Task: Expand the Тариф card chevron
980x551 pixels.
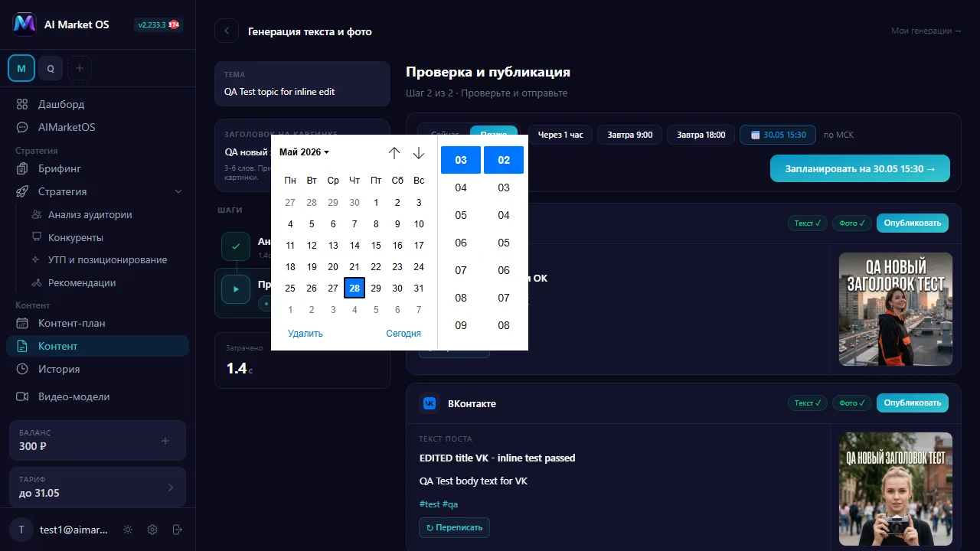Action: pos(170,487)
